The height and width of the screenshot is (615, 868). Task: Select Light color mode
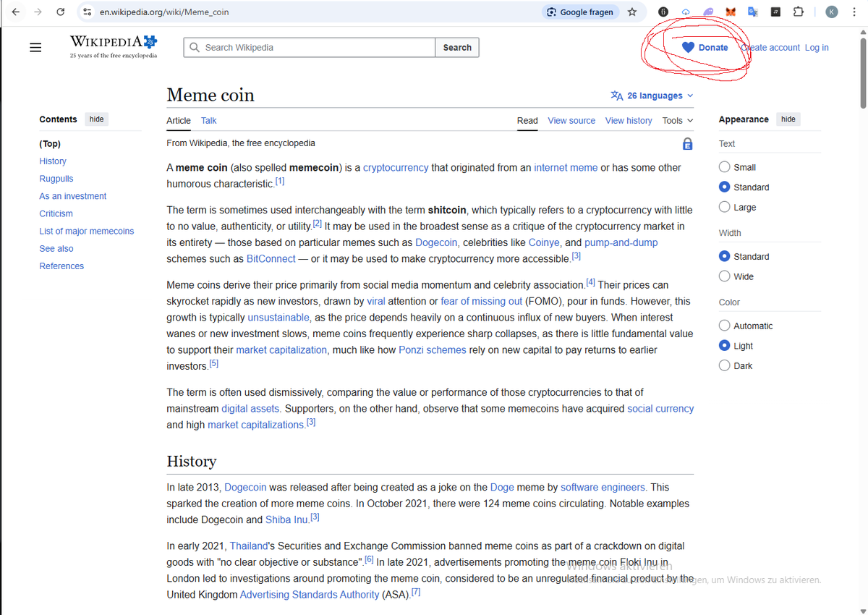[x=724, y=346]
